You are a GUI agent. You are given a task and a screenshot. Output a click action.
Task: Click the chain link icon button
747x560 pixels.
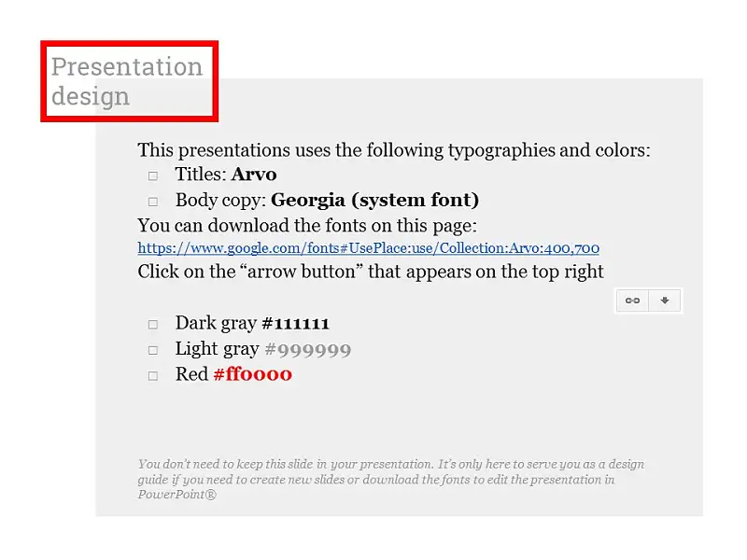coord(632,301)
